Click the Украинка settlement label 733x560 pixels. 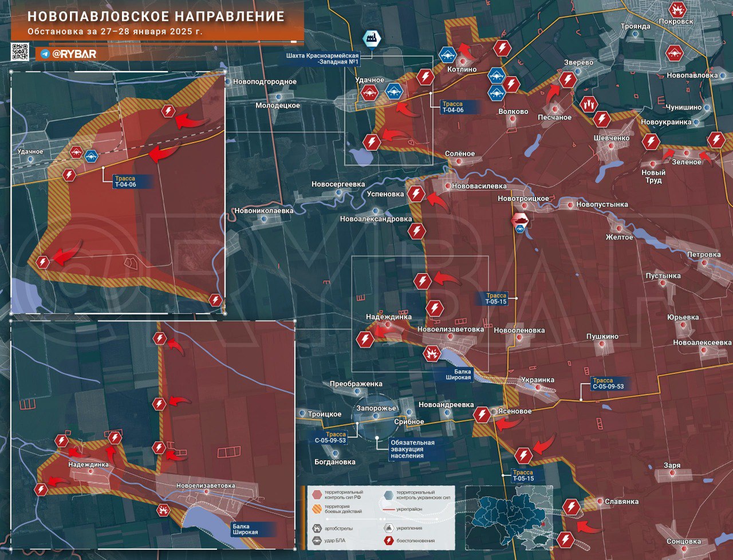click(x=538, y=380)
